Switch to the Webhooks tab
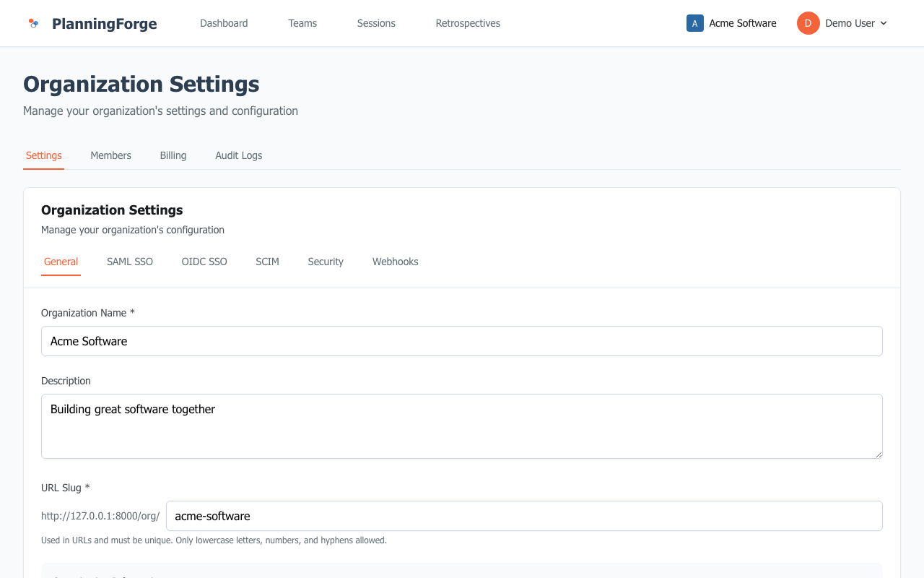Viewport: 924px width, 578px height. [395, 262]
